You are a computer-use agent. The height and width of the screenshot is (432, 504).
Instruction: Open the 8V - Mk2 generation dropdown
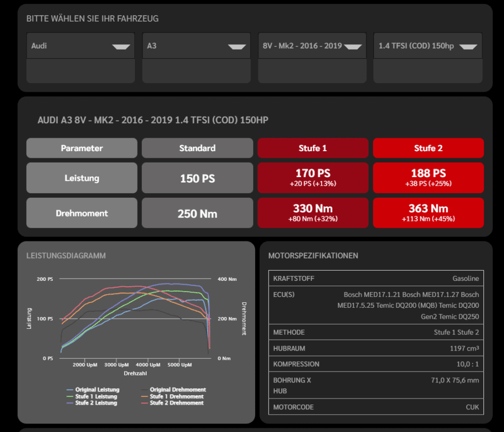pyautogui.click(x=312, y=46)
